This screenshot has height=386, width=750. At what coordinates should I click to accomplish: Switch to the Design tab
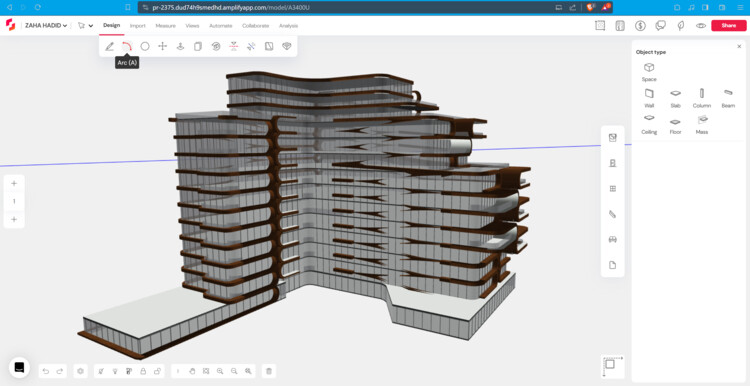(111, 25)
